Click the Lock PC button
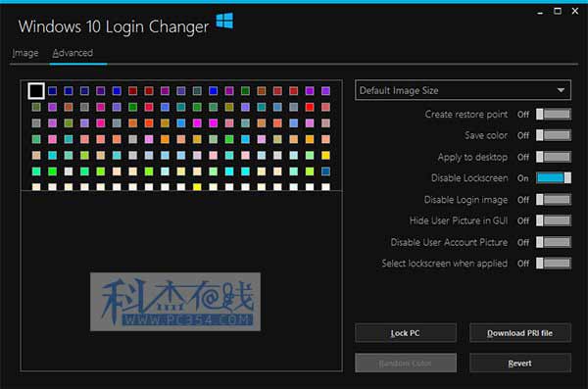 click(x=406, y=333)
